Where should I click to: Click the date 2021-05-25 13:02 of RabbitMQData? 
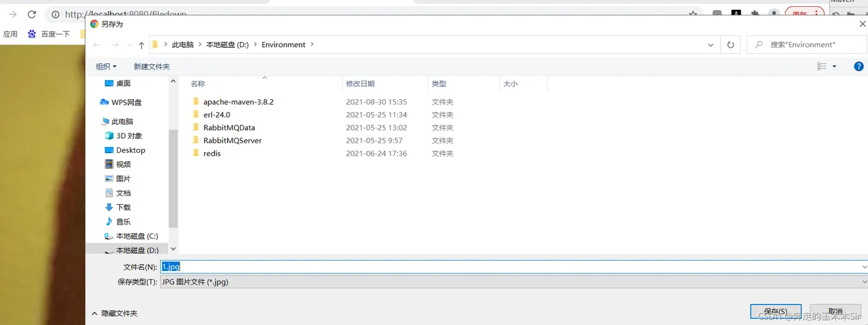pos(376,128)
